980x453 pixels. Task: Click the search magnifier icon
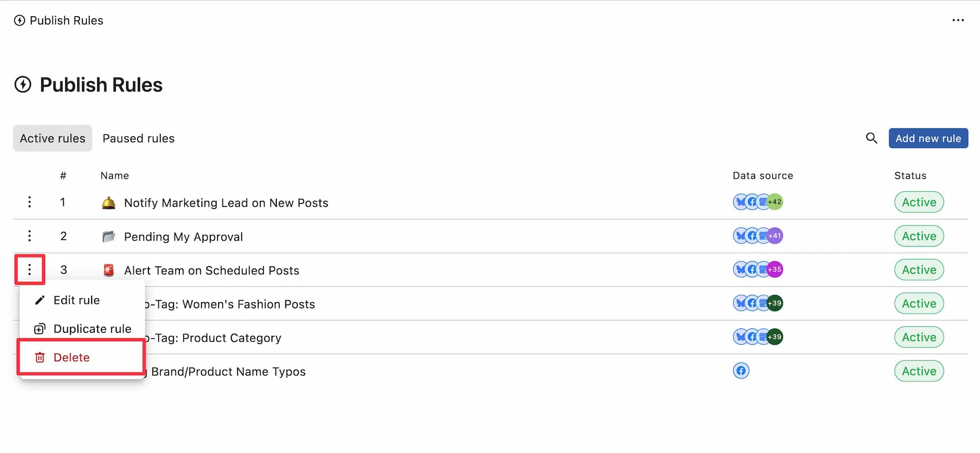coord(871,138)
